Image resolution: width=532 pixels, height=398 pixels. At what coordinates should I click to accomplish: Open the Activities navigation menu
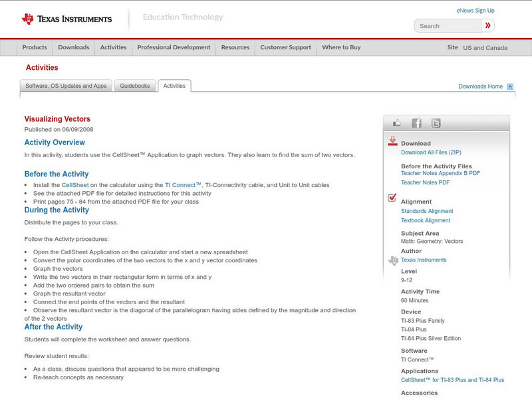click(113, 47)
